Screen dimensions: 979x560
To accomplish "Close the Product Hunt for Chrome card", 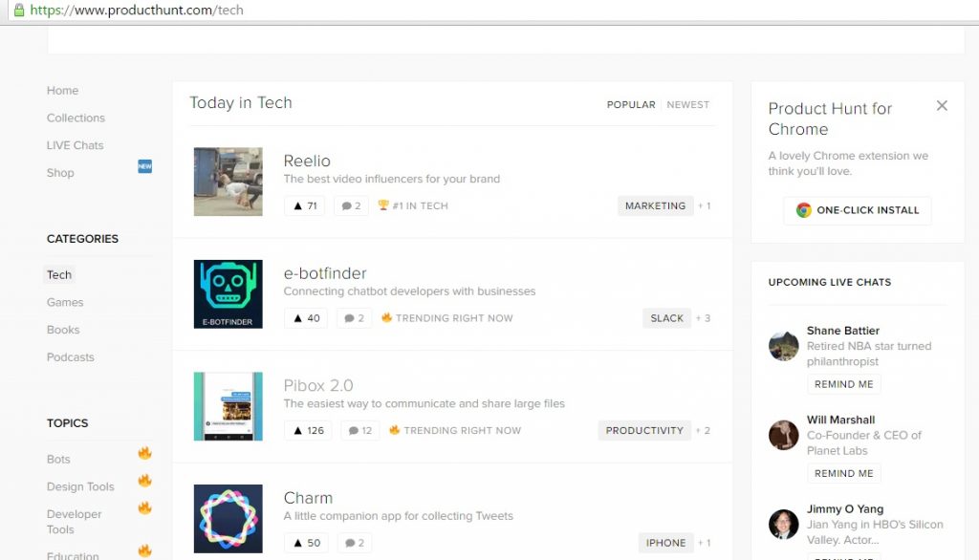I will [942, 106].
